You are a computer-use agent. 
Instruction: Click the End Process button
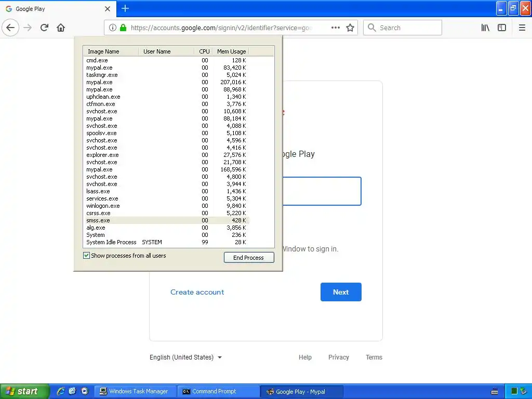(x=249, y=258)
